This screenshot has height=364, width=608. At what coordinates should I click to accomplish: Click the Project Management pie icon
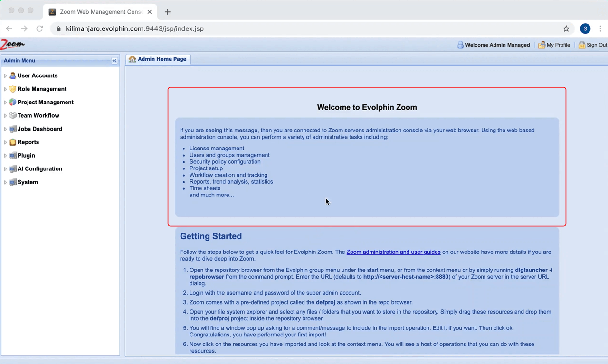click(x=13, y=102)
